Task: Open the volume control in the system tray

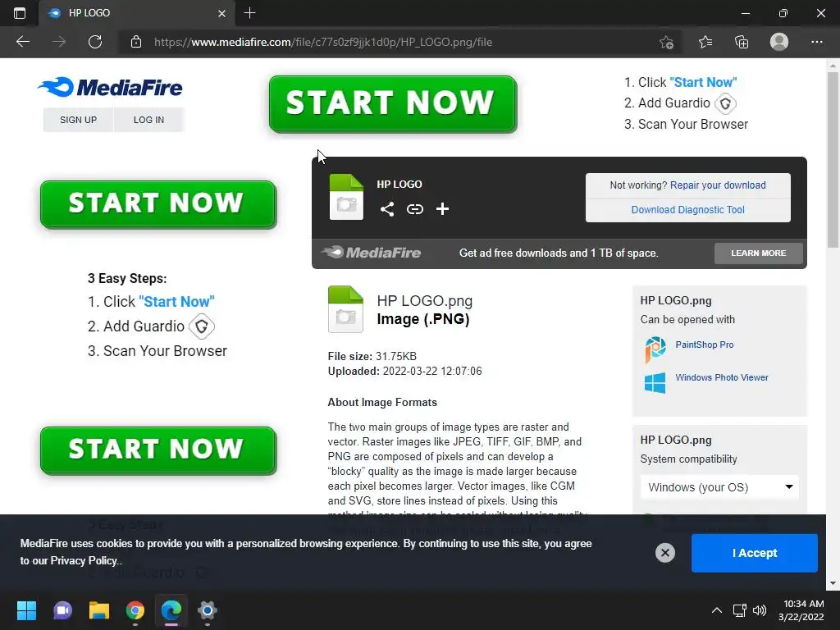Action: coord(760,610)
